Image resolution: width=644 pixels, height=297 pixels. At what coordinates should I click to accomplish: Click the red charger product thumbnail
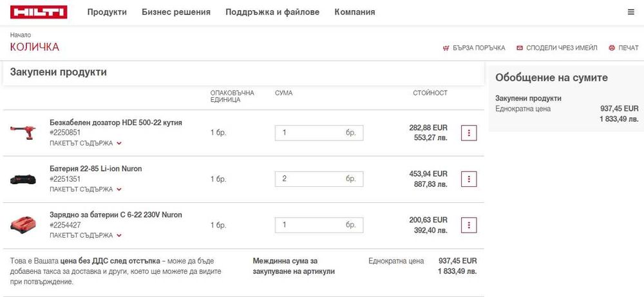(23, 224)
